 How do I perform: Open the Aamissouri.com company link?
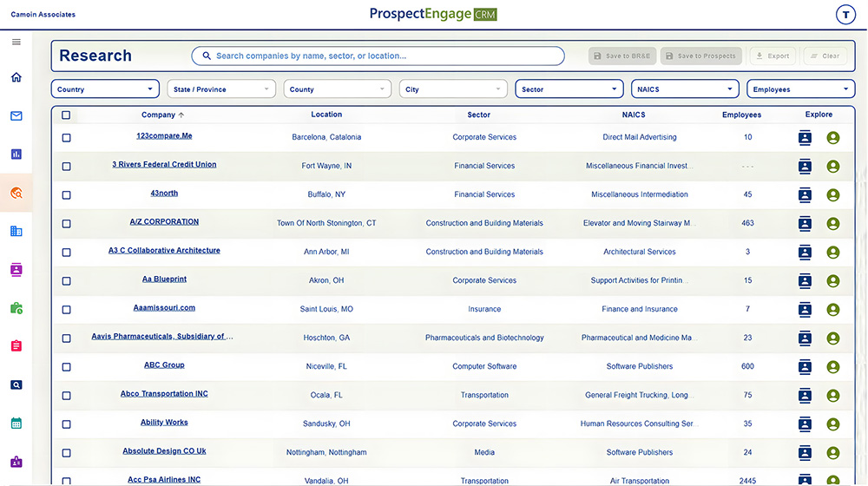(x=164, y=308)
